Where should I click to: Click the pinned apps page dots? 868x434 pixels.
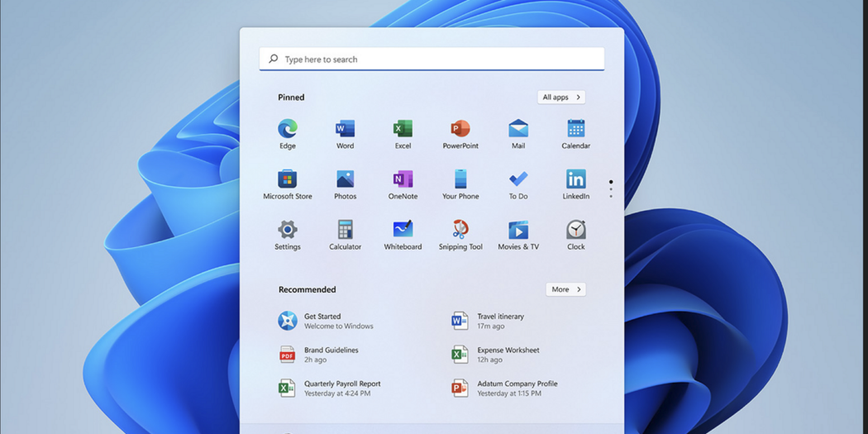click(611, 188)
